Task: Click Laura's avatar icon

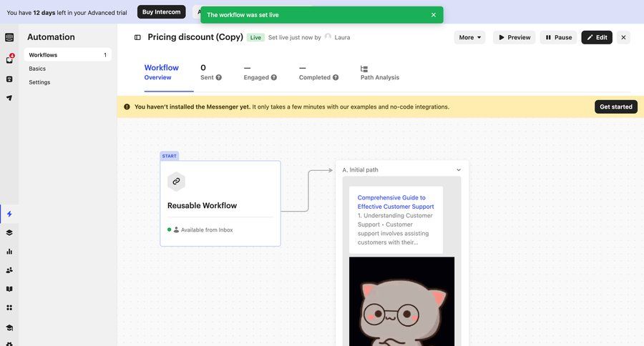Action: tap(328, 37)
